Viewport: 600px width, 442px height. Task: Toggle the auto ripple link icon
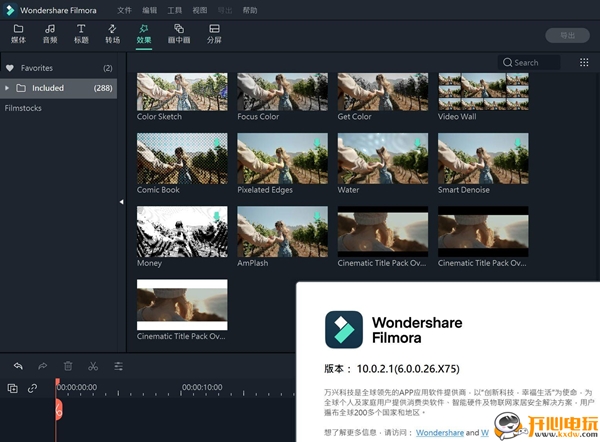pyautogui.click(x=33, y=388)
